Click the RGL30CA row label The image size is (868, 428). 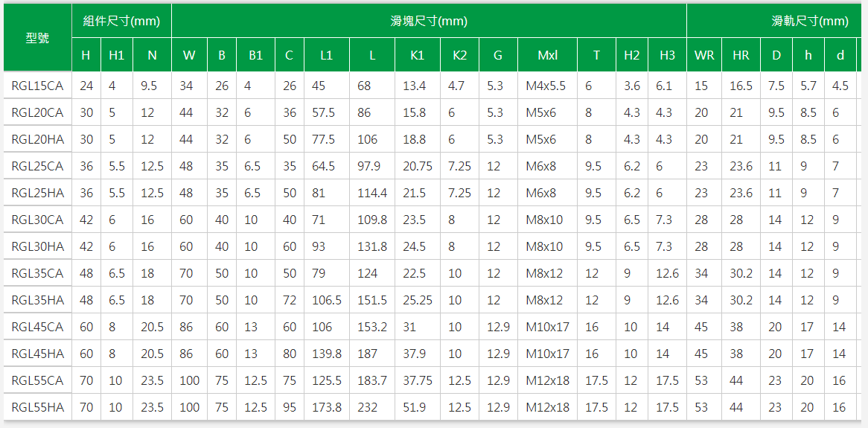point(37,220)
